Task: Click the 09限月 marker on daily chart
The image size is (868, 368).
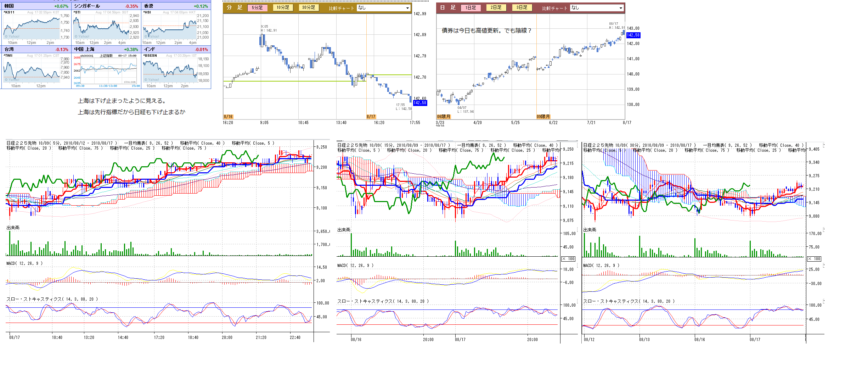Action: coord(543,117)
